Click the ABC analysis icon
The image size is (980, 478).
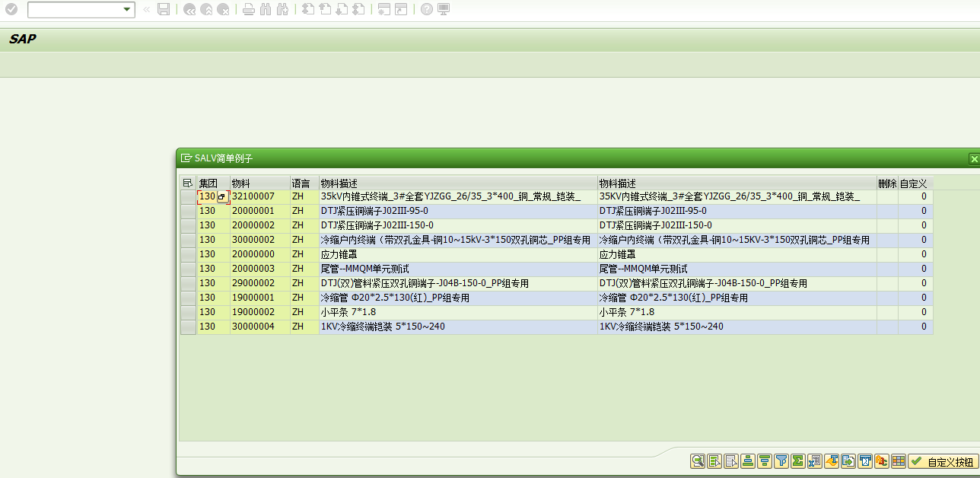(880, 460)
